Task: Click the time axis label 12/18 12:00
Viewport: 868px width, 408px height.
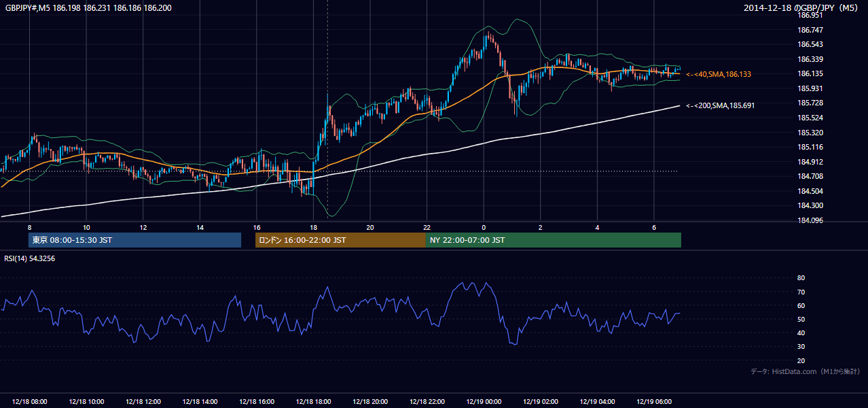Action: click(x=143, y=402)
